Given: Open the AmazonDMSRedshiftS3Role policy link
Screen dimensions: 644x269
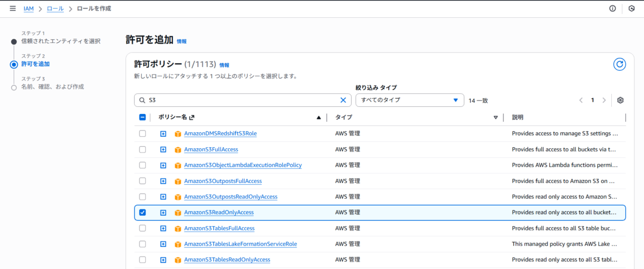Looking at the screenshot, I should 221,134.
